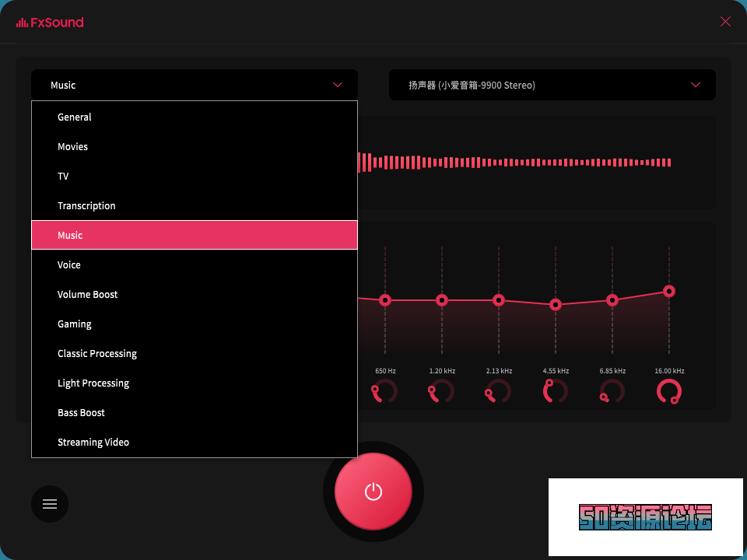This screenshot has width=747, height=560.
Task: Click the 4.55 kHz frequency knob
Action: (556, 391)
